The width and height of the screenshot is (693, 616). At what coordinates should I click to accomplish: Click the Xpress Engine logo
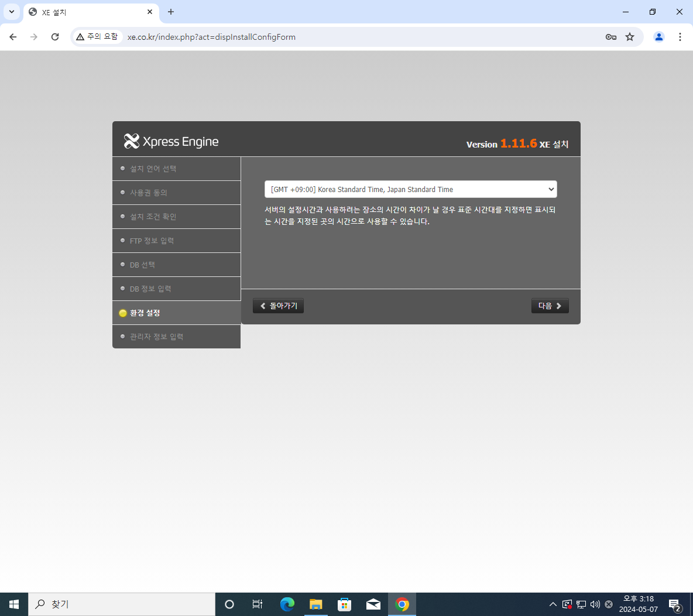(x=171, y=141)
